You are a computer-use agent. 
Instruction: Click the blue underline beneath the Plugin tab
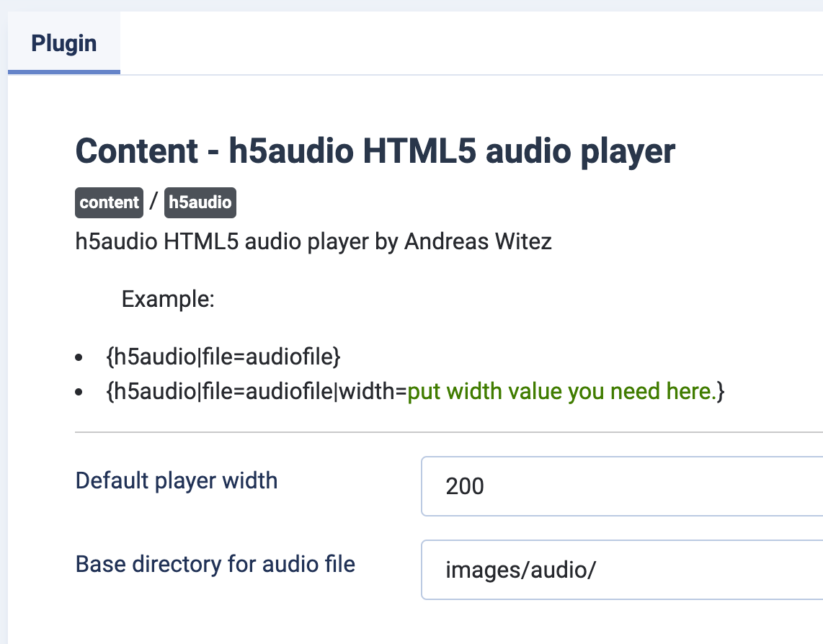pos(63,71)
